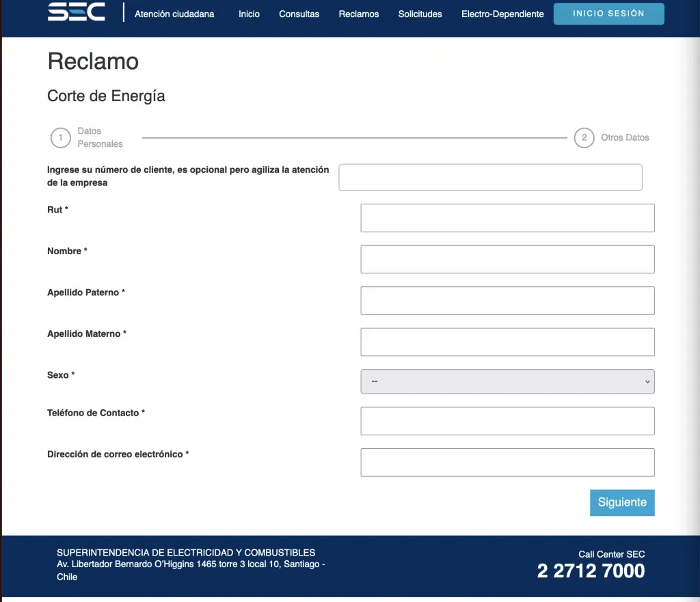700x602 pixels.
Task: Click the Rut input field
Action: [507, 218]
